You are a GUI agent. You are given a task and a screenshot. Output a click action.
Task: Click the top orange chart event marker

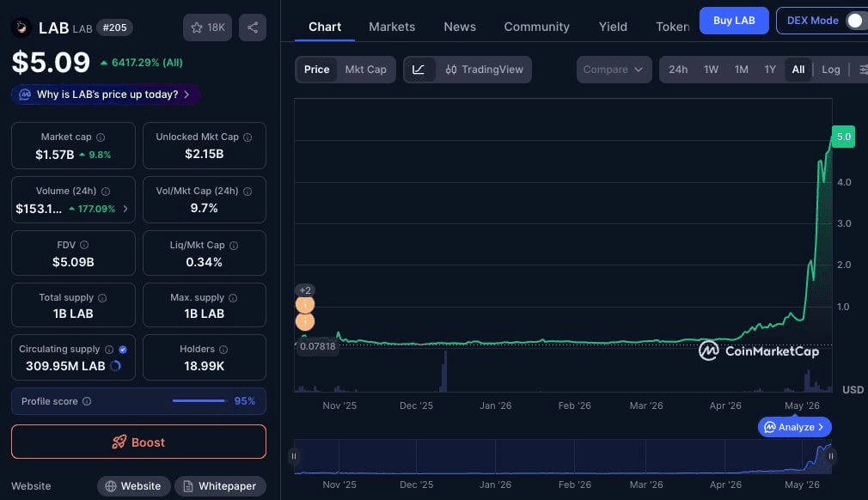305,305
